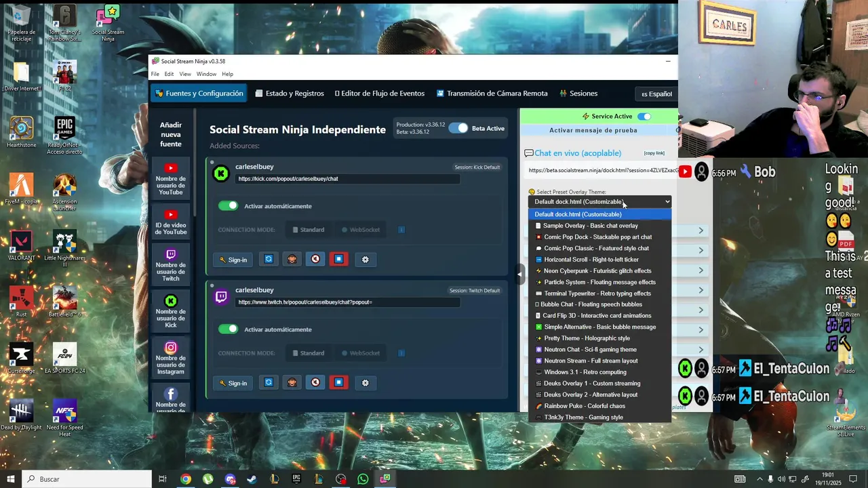Toggle Activar automáticamente for the Kick source
Image resolution: width=868 pixels, height=488 pixels.
(x=228, y=205)
